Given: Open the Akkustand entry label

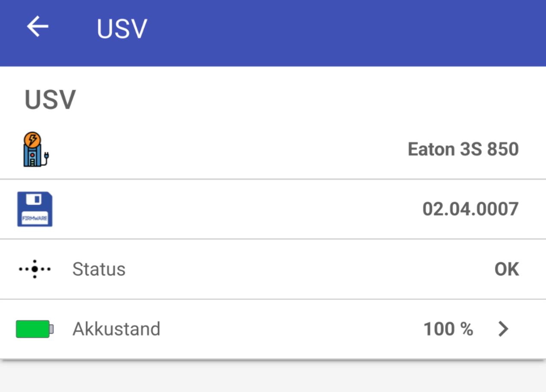Looking at the screenshot, I should [116, 329].
